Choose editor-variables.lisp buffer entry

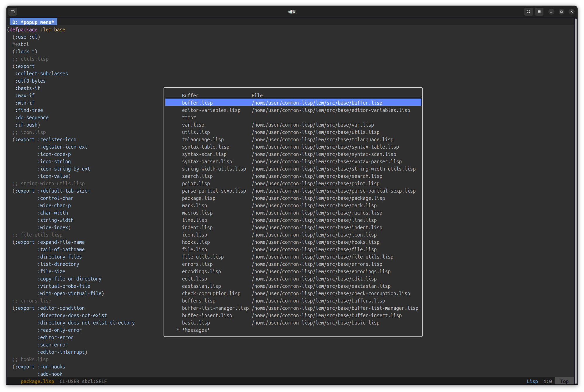pyautogui.click(x=211, y=110)
